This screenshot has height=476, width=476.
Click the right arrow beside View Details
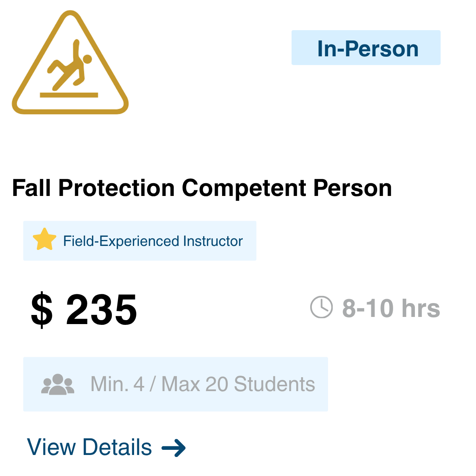click(174, 448)
